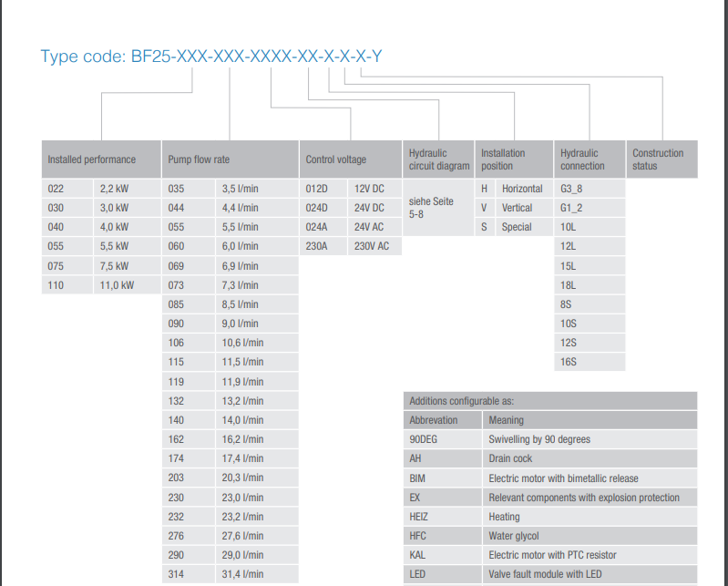
Task: Click the Pump flow rate header
Action: [x=200, y=159]
